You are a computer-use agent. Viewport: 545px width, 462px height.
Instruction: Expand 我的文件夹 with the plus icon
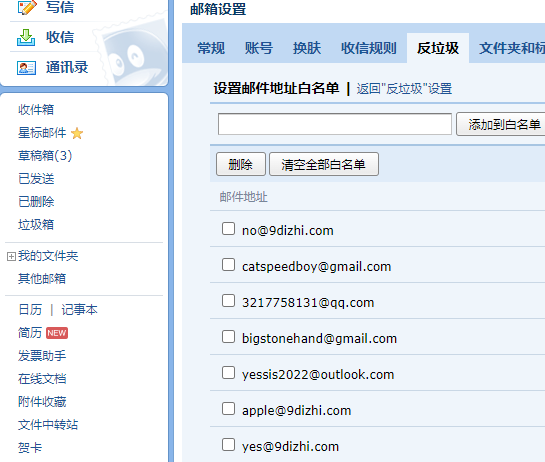click(11, 257)
